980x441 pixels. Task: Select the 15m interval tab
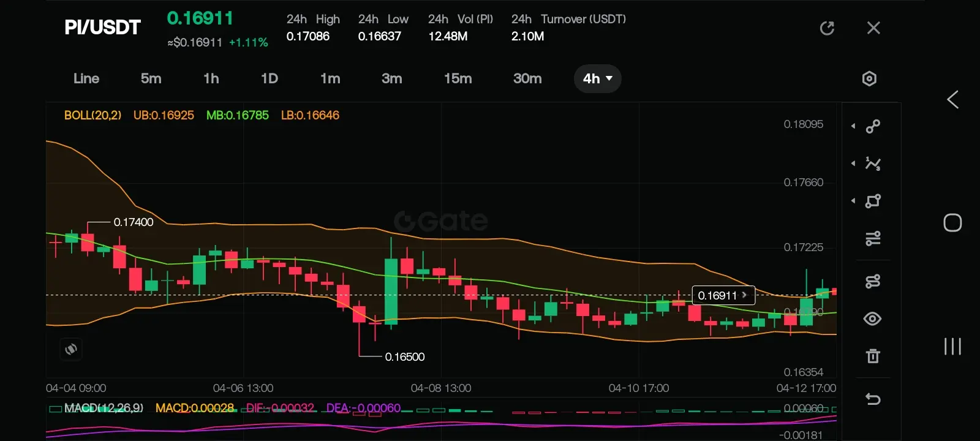458,78
